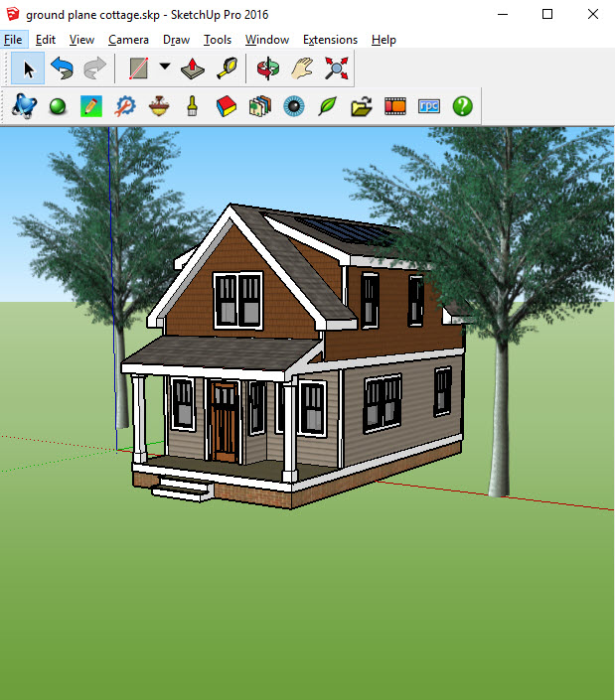Minimize the SketchUp window
Screen dimensions: 615x700
(x=503, y=14)
